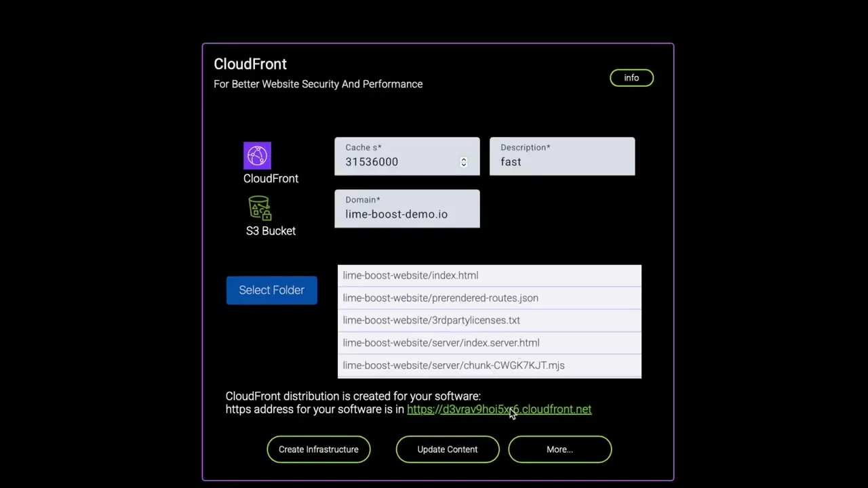Select the chunk-CWGK7KJT.mjs file row
868x488 pixels.
click(x=489, y=365)
